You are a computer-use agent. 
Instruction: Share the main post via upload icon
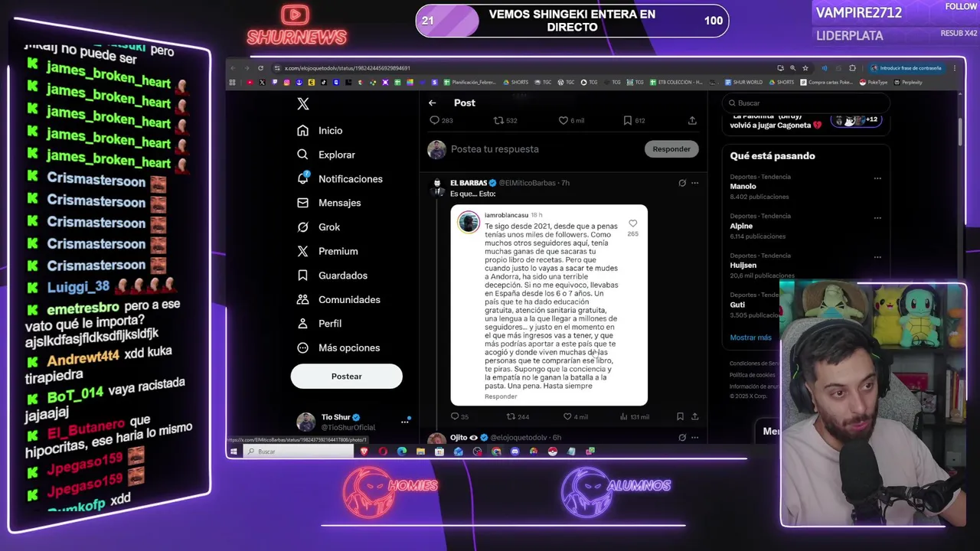click(692, 120)
